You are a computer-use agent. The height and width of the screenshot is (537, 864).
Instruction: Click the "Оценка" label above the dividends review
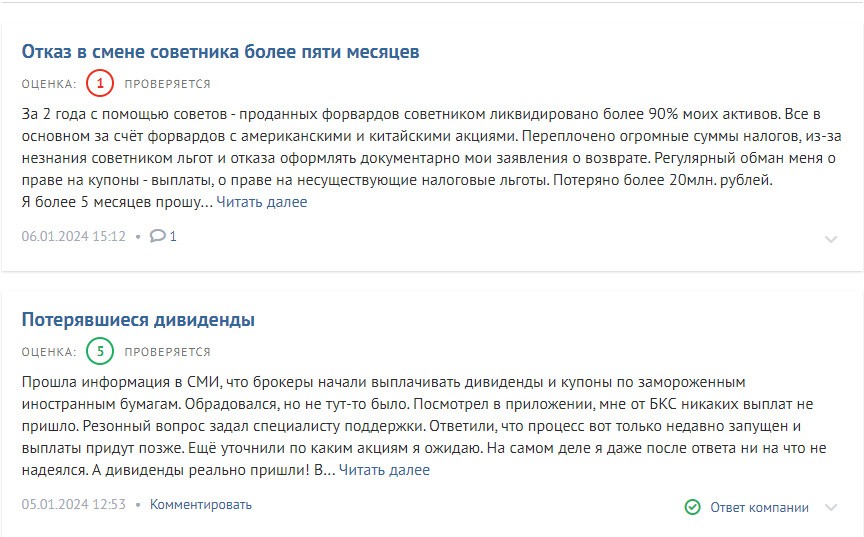[x=49, y=352]
